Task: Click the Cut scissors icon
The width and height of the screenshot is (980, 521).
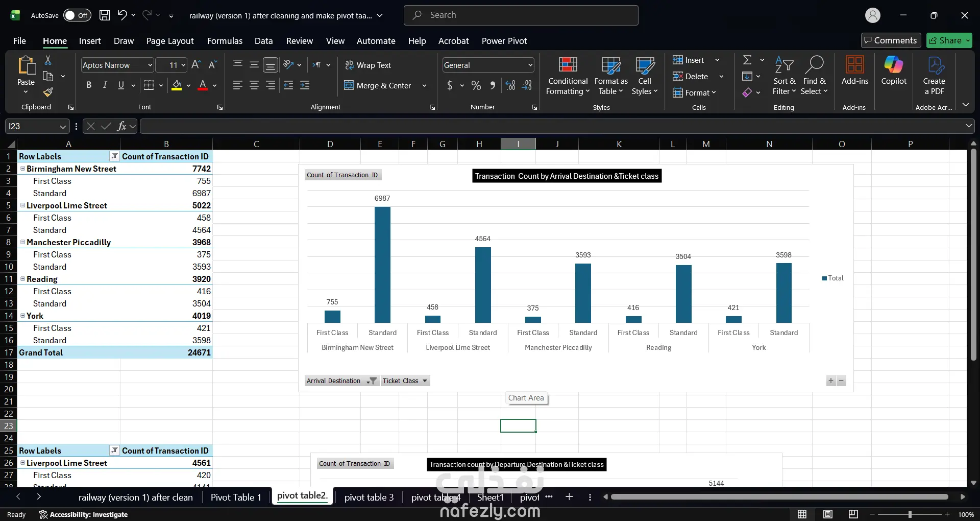Action: pyautogui.click(x=48, y=60)
